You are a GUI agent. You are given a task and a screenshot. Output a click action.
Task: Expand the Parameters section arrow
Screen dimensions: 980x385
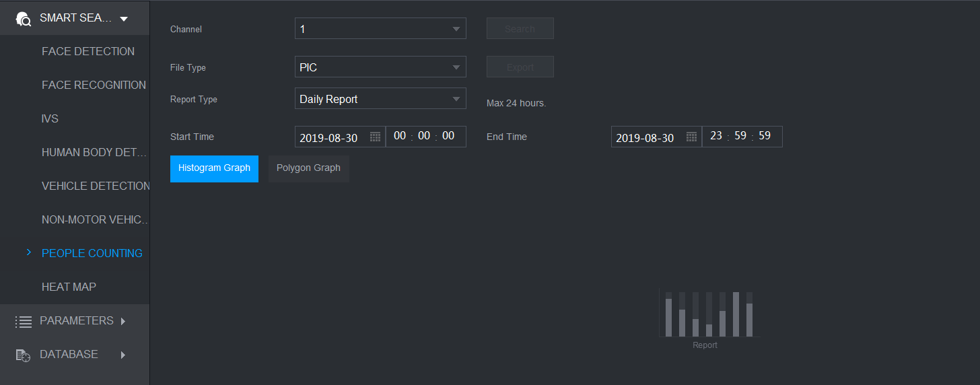[123, 322]
